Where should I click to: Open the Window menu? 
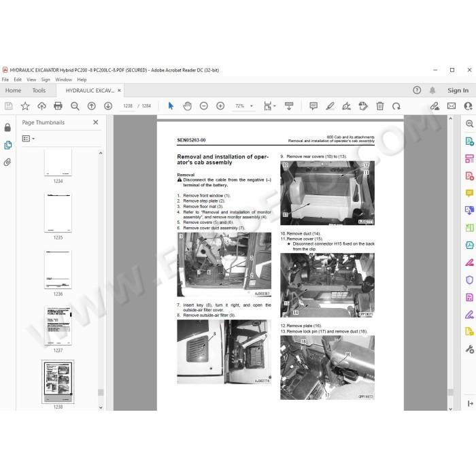63,80
